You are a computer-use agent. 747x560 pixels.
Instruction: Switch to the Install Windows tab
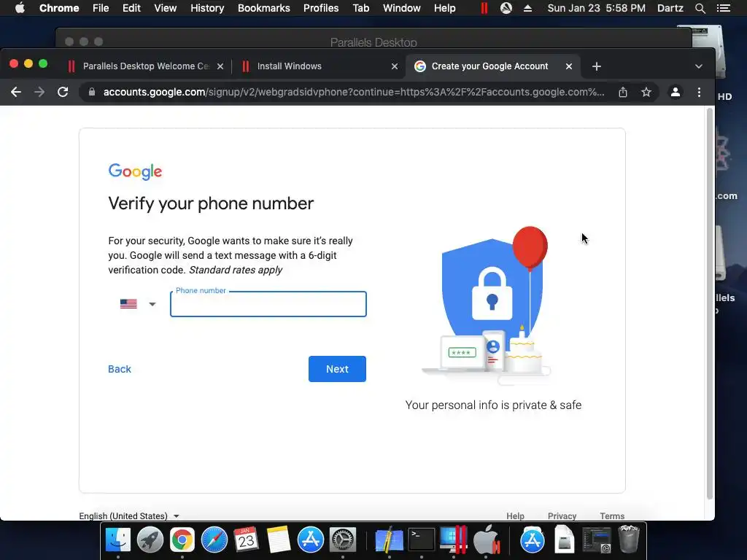point(320,66)
